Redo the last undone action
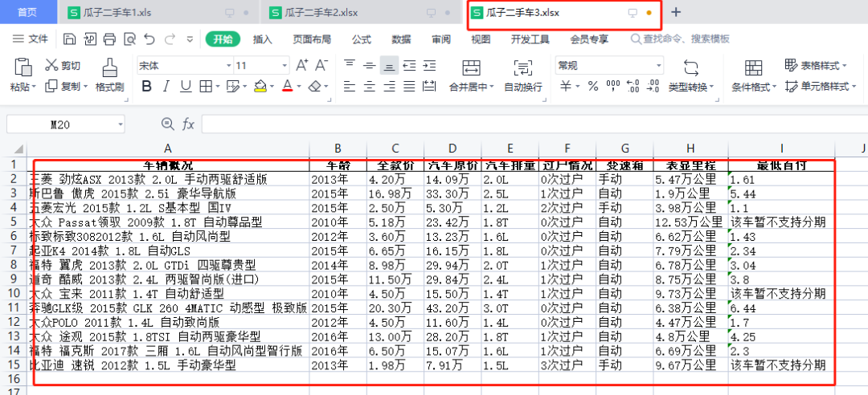The height and width of the screenshot is (395, 868). pos(170,39)
